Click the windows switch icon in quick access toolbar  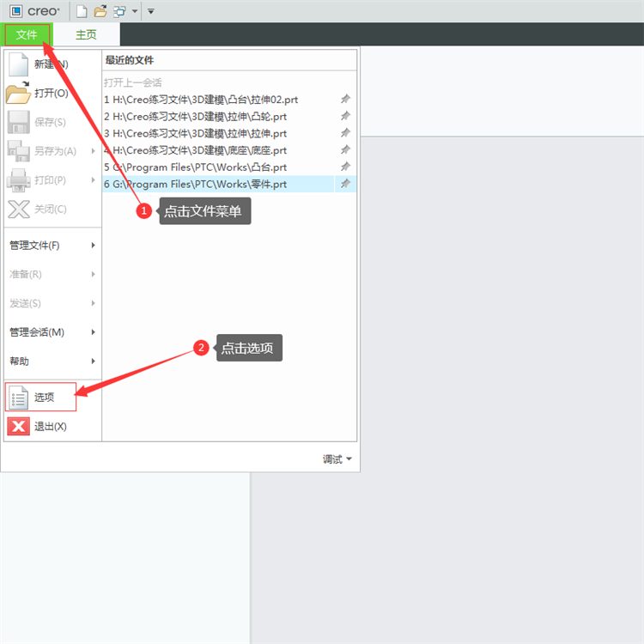(119, 11)
